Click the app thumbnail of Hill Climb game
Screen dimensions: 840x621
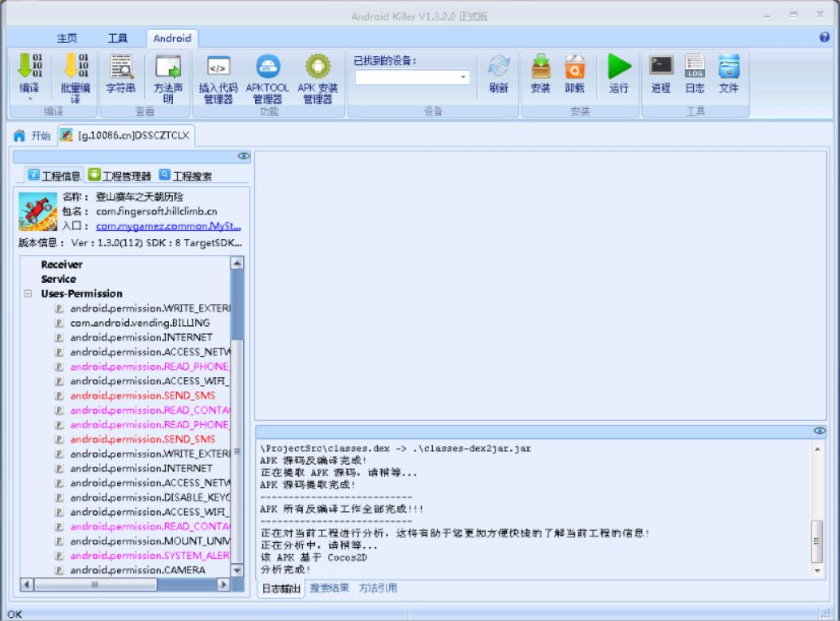point(37,211)
